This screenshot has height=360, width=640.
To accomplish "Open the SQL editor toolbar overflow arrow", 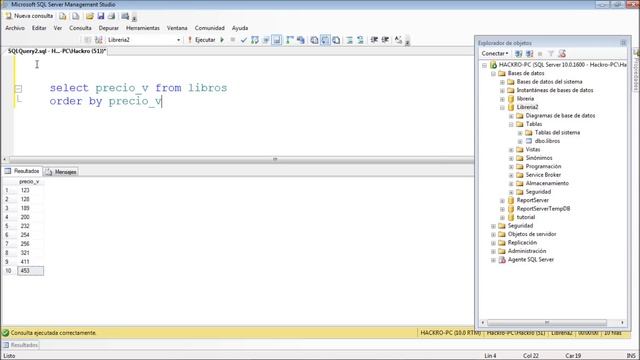I will tap(407, 42).
